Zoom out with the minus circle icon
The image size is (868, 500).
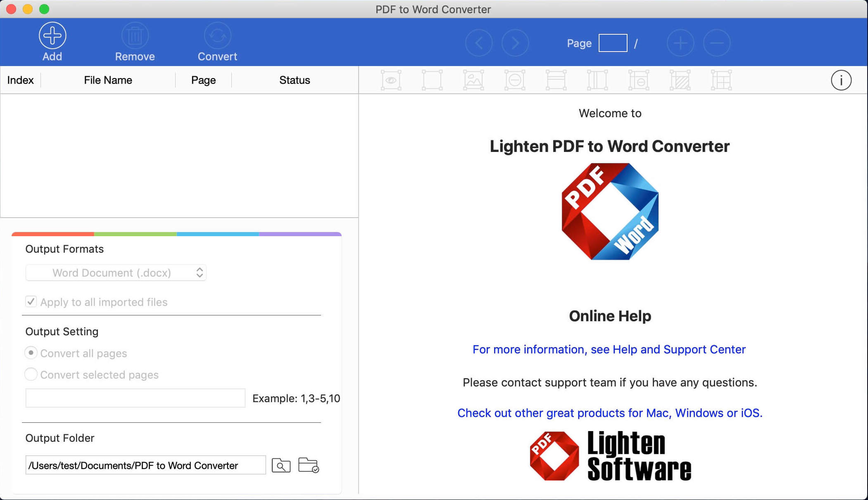(x=717, y=43)
